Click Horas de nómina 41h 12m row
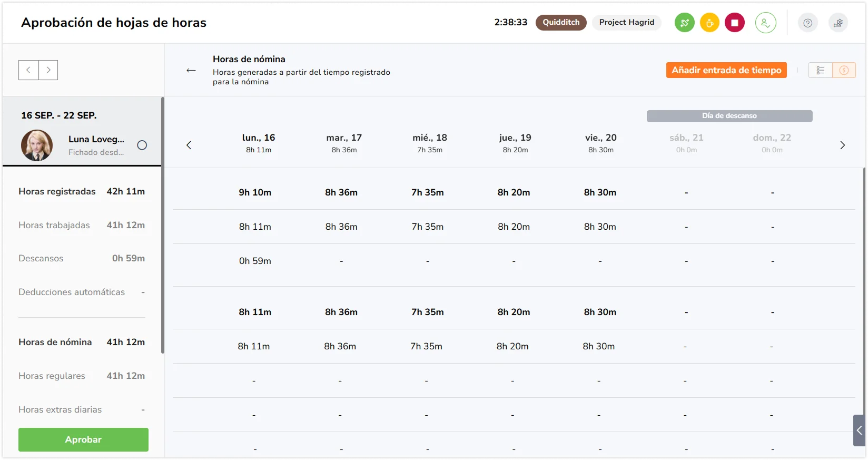868x460 pixels. point(82,342)
